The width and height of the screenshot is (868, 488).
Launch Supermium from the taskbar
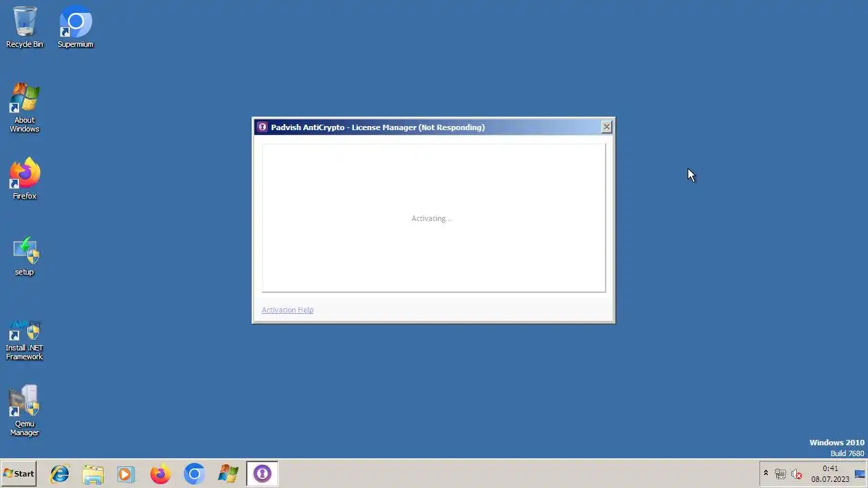click(194, 474)
